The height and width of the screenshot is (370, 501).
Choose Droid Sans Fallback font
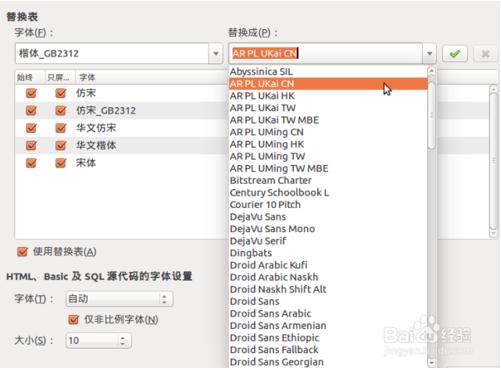(x=328, y=350)
